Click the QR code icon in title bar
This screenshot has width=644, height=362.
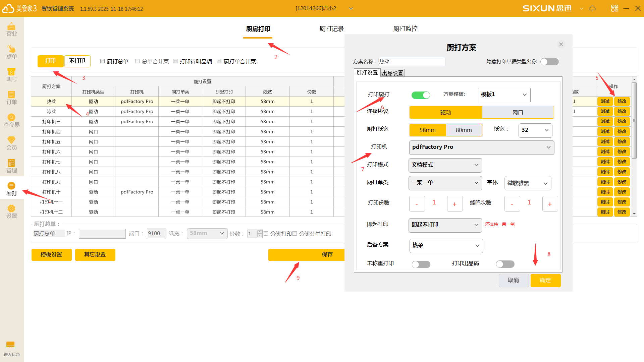[x=614, y=8]
